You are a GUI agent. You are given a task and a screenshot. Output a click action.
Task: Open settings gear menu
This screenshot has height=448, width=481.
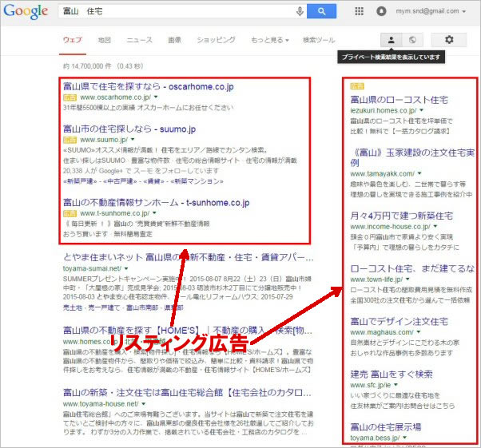click(449, 40)
